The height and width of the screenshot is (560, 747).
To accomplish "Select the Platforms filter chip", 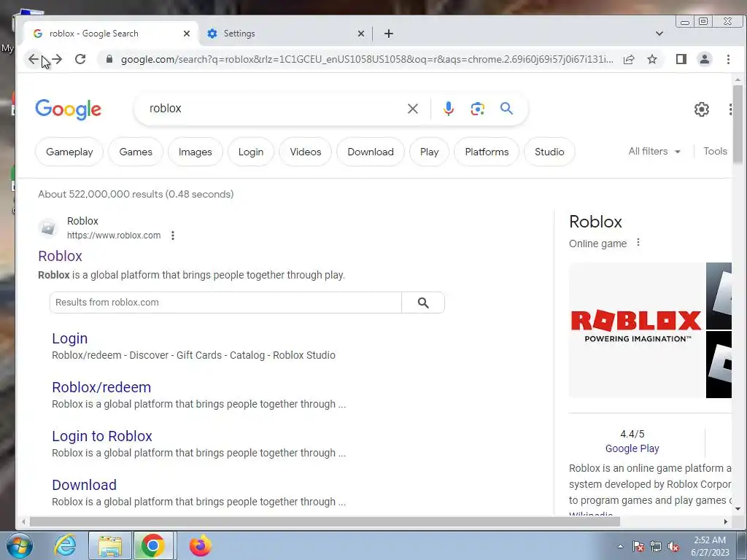I will [487, 152].
